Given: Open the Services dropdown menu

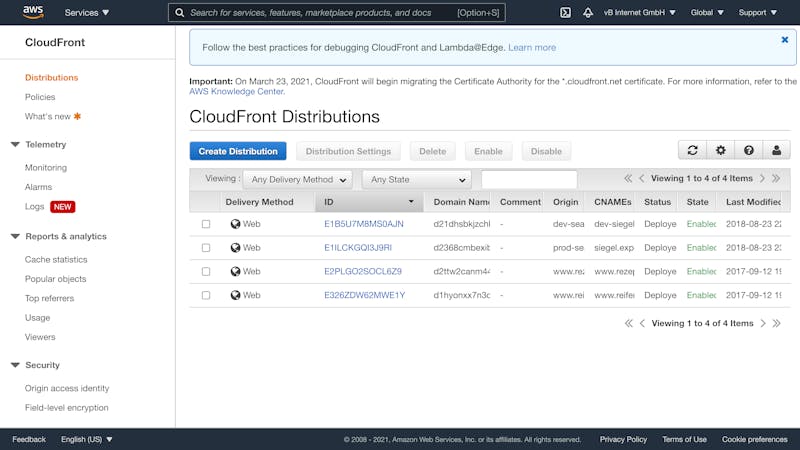Looking at the screenshot, I should [x=87, y=12].
